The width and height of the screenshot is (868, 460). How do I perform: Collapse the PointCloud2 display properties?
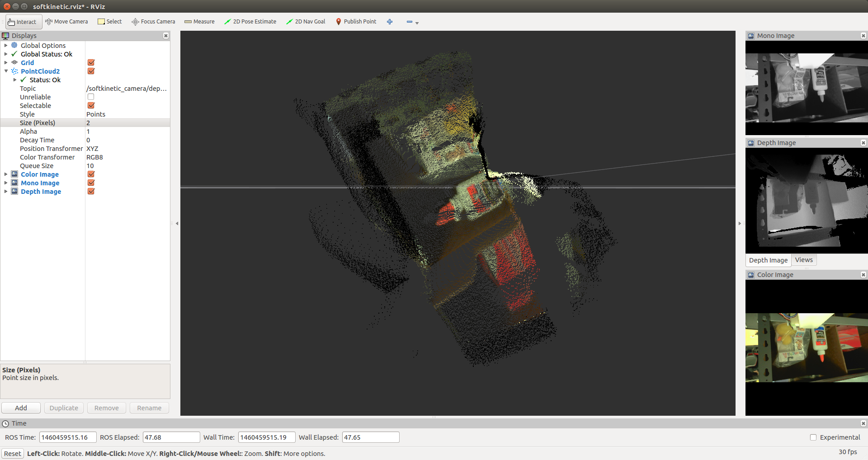click(x=6, y=71)
